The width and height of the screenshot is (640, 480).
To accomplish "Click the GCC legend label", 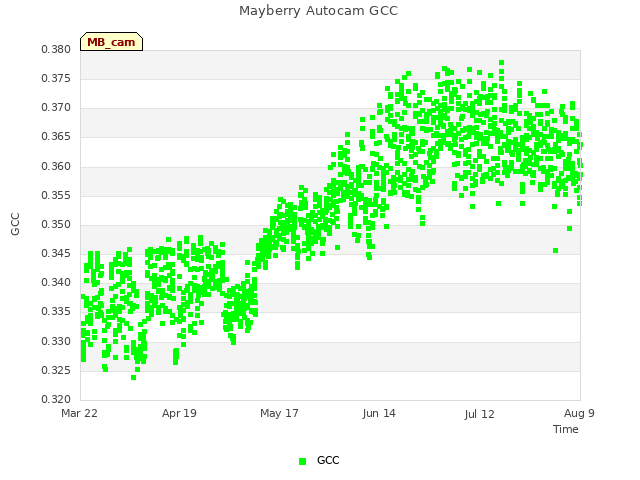I will tap(328, 460).
